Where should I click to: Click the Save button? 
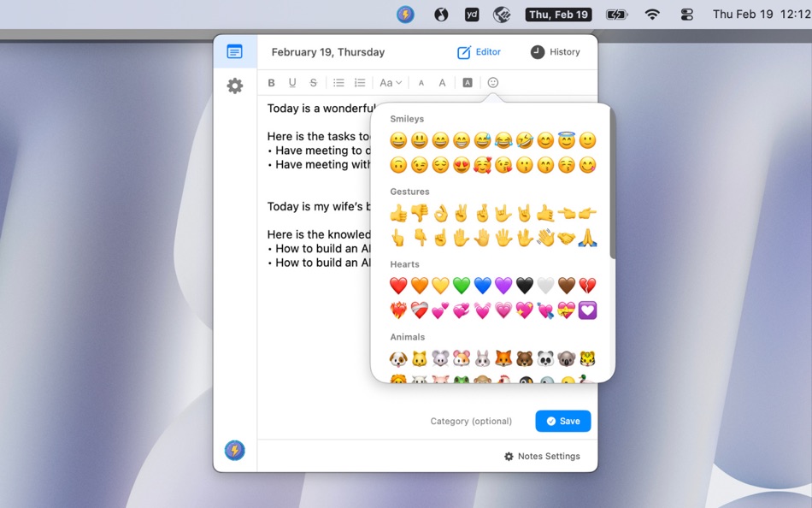pos(562,421)
